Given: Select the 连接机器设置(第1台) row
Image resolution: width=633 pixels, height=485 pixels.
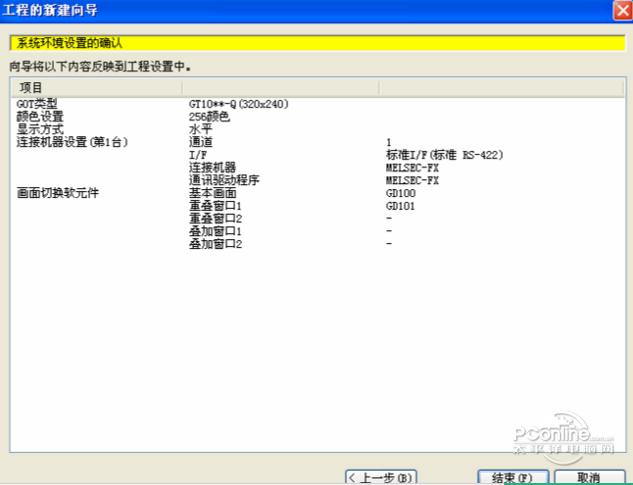Looking at the screenshot, I should tap(72, 142).
